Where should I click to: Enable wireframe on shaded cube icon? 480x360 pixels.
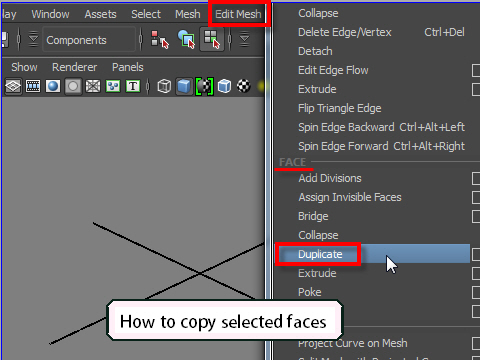224,86
